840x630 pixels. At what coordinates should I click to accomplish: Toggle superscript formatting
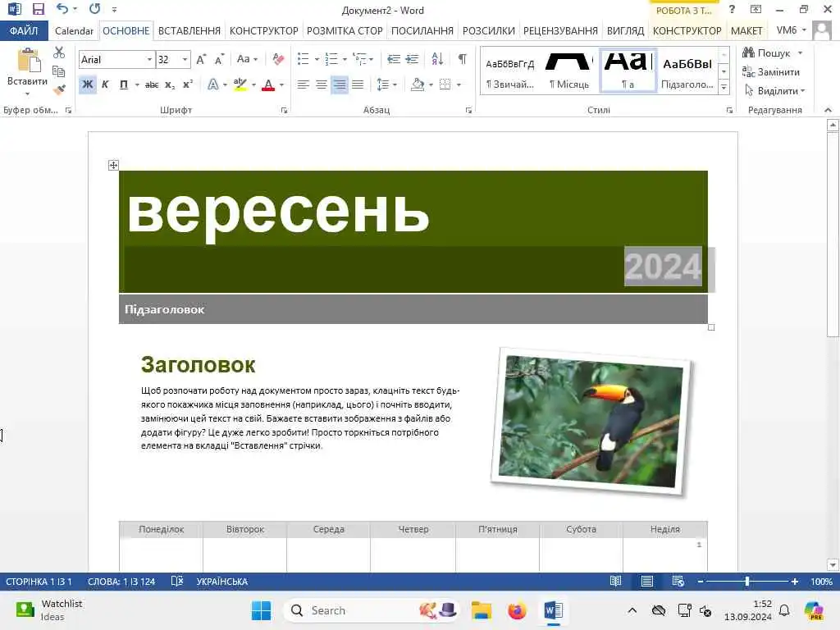pos(188,84)
